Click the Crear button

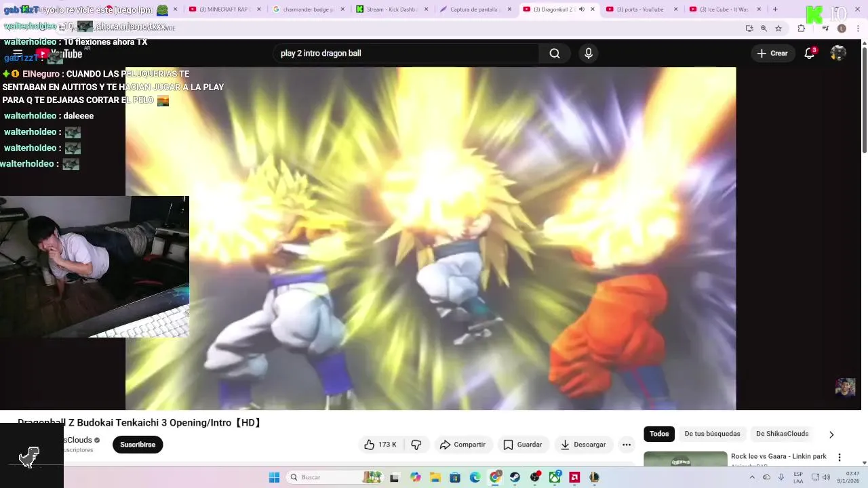772,54
